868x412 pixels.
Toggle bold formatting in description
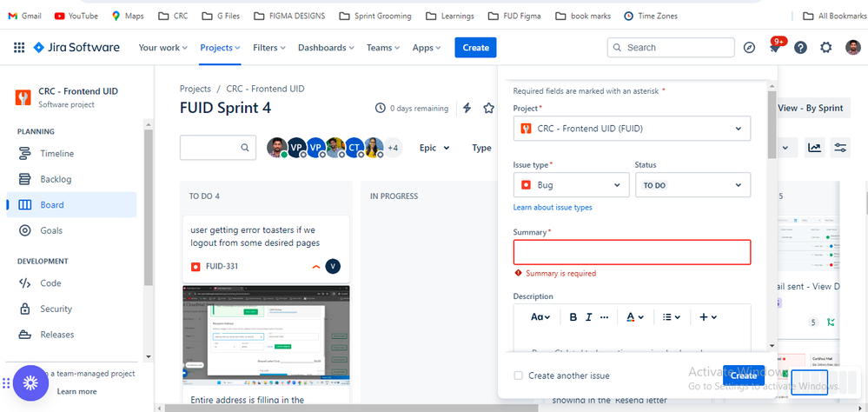(573, 317)
